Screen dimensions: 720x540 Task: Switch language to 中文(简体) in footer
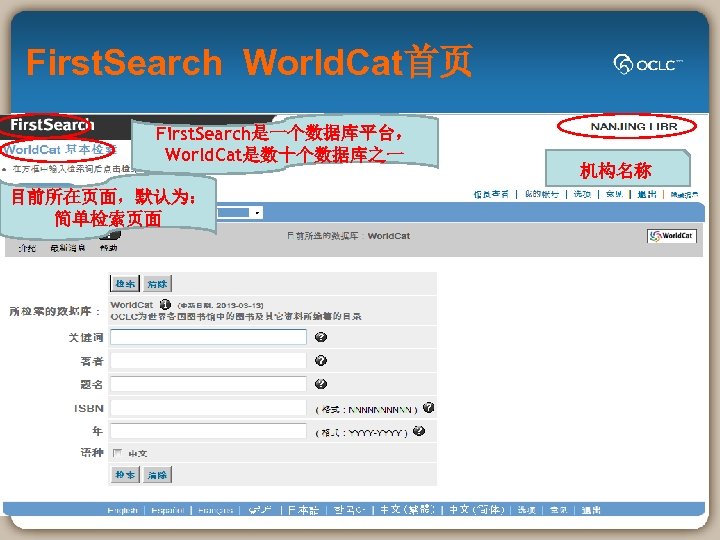(477, 510)
